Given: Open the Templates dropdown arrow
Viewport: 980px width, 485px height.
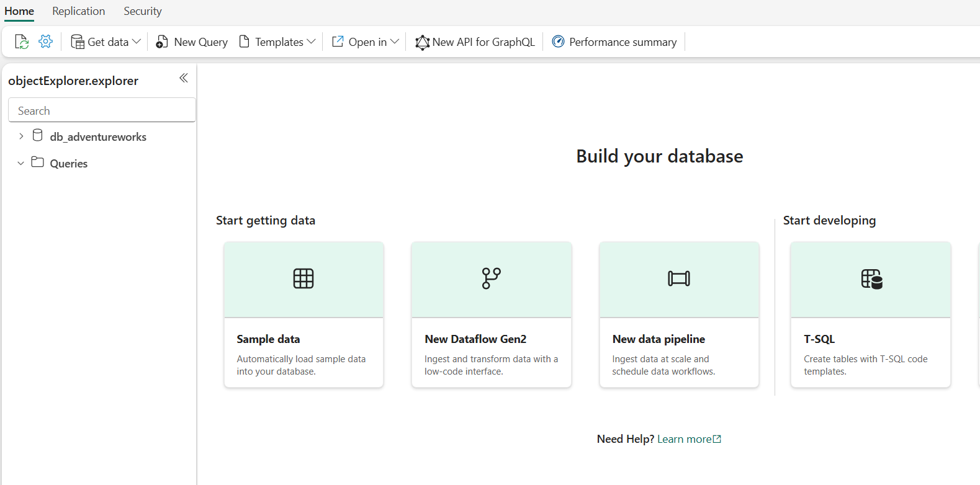Looking at the screenshot, I should pos(312,42).
